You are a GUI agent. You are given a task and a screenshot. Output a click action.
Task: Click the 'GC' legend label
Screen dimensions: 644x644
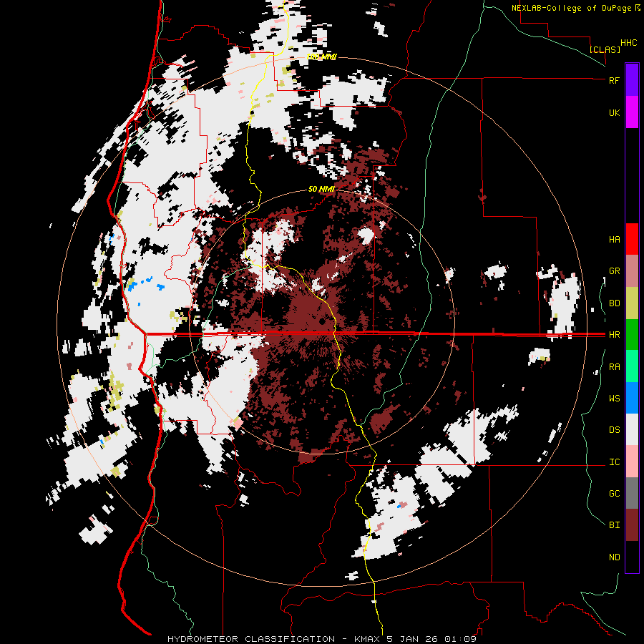point(614,494)
